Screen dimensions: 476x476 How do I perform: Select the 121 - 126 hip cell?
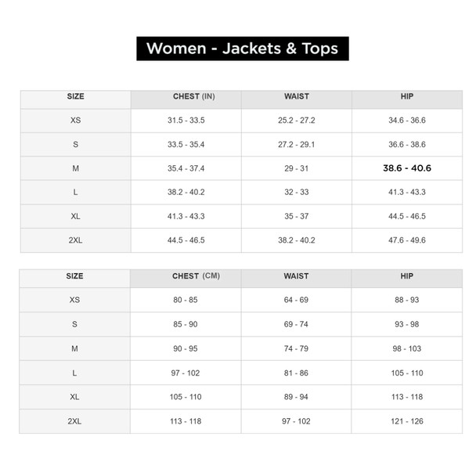[406, 421]
